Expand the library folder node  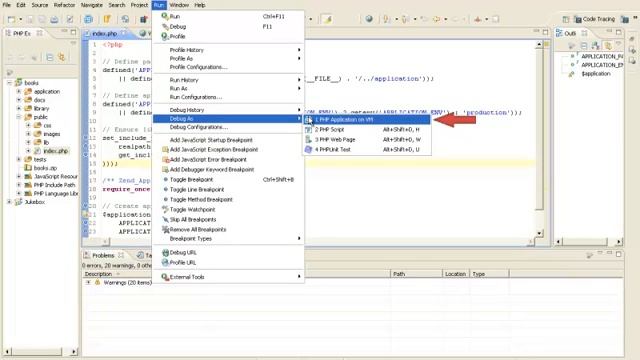tap(19, 109)
